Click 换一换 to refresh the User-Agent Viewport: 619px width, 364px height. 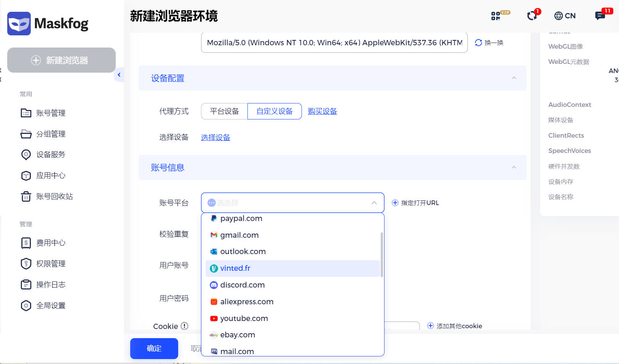(489, 43)
